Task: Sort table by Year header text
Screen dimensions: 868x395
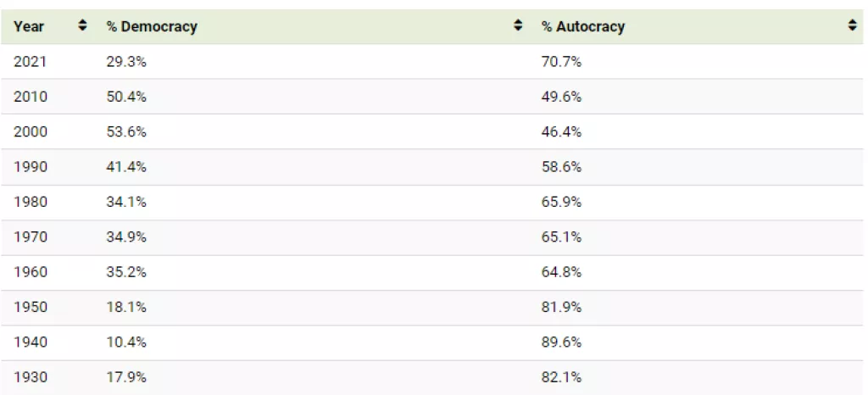Action: [29, 26]
